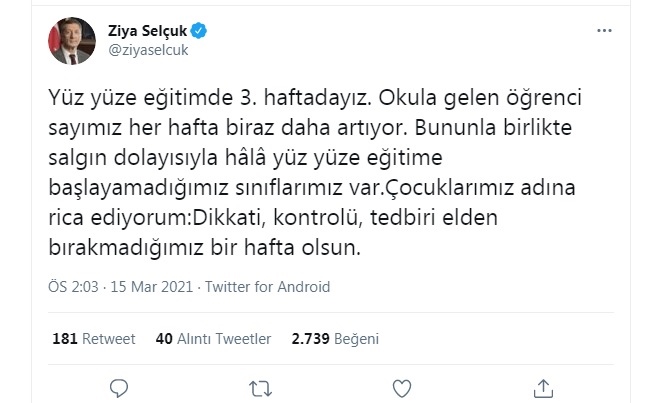The image size is (661, 403).
Task: Open Ziya Selçuk's profile photo
Action: (71, 39)
